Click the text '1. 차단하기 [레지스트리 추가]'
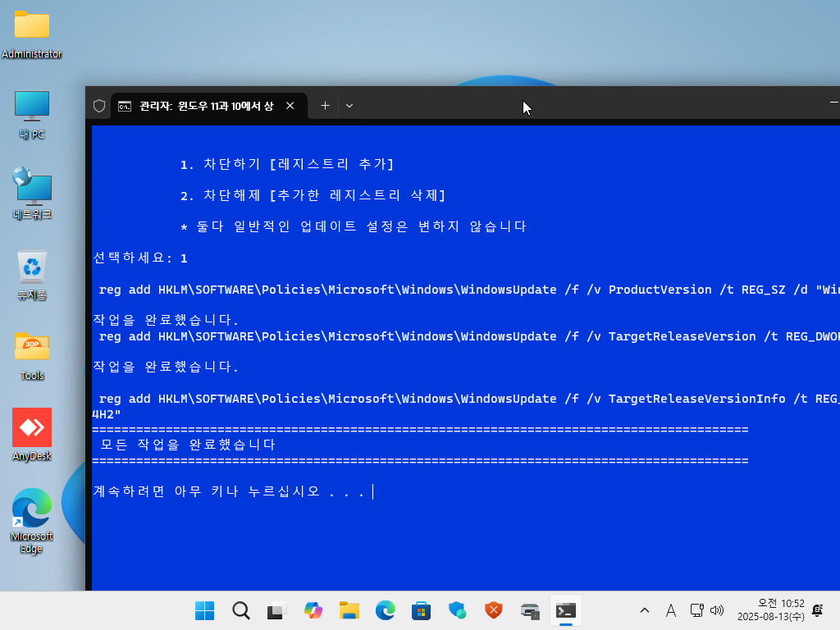Screen dimensions: 840x630 pos(288,164)
